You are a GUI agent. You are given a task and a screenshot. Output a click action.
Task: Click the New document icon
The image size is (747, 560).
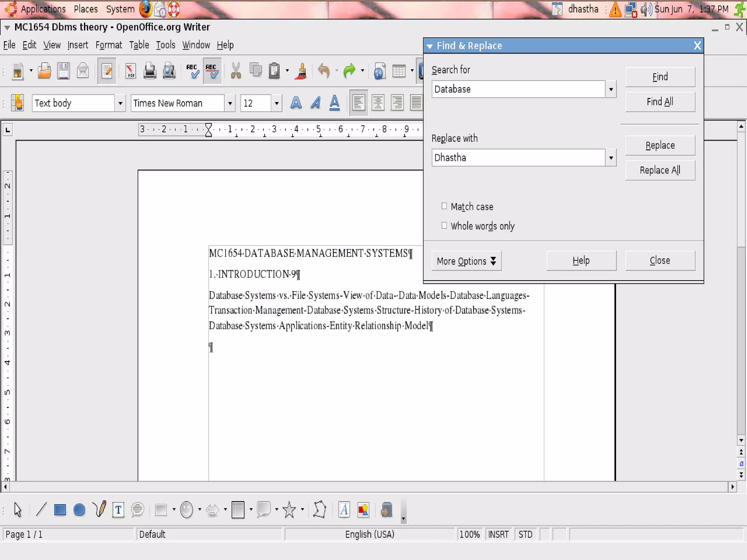[17, 71]
